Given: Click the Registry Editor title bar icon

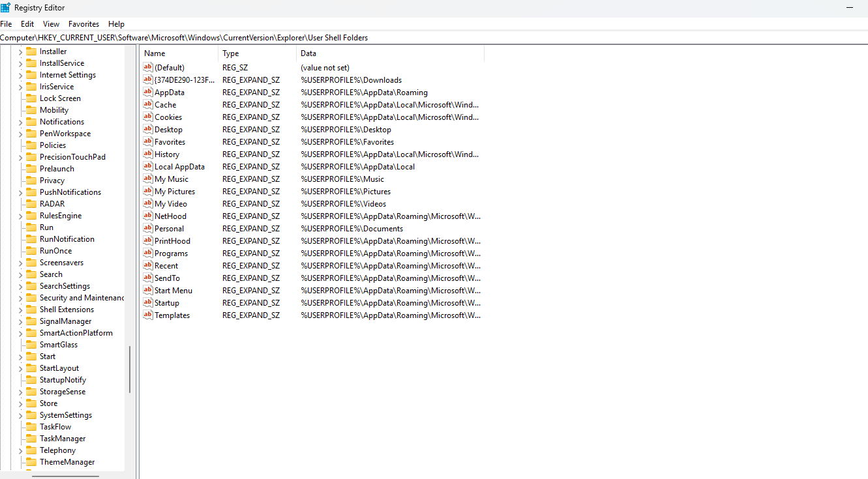Looking at the screenshot, I should (x=7, y=7).
